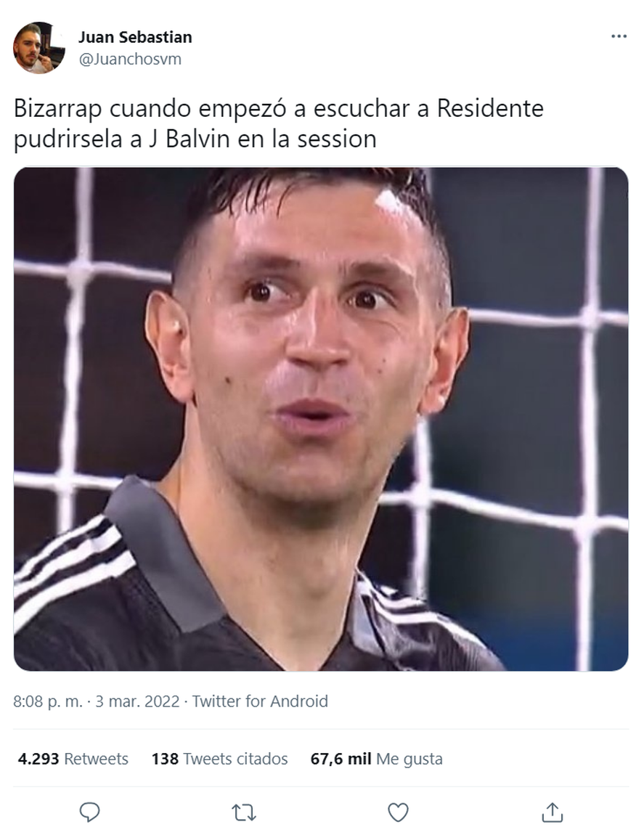
Task: Open Juan Sebastian's profile avatar
Action: [x=39, y=47]
